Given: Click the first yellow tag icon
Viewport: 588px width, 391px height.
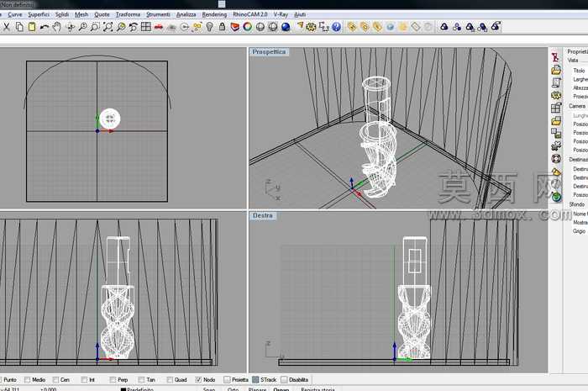Looking at the screenshot, I should click(x=352, y=27).
